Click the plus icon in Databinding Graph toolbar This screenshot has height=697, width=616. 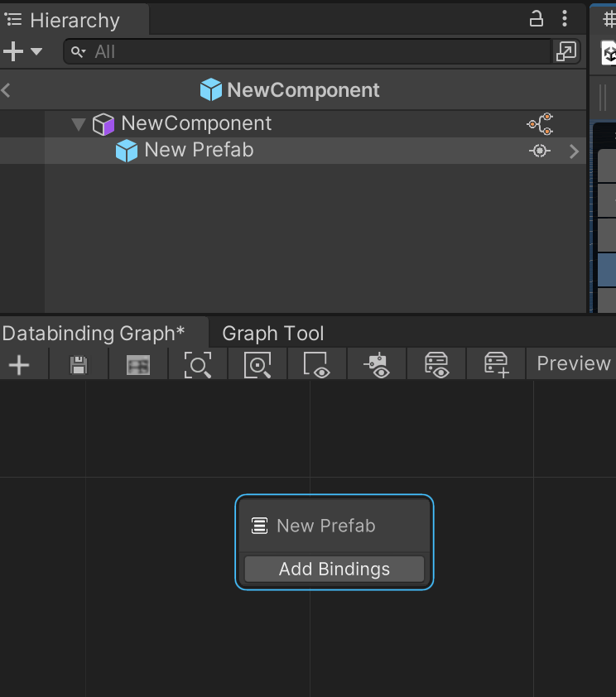[19, 365]
